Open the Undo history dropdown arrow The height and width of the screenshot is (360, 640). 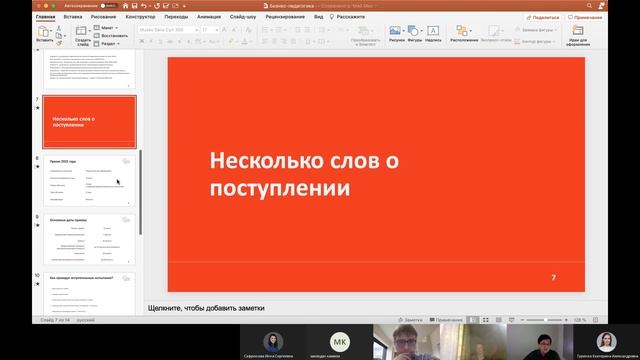point(149,6)
